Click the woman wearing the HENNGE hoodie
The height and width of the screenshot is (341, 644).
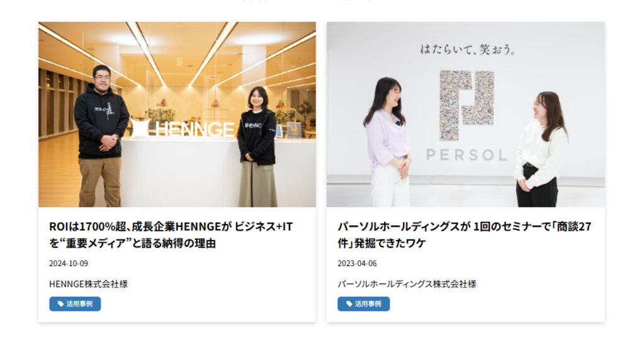[257, 147]
